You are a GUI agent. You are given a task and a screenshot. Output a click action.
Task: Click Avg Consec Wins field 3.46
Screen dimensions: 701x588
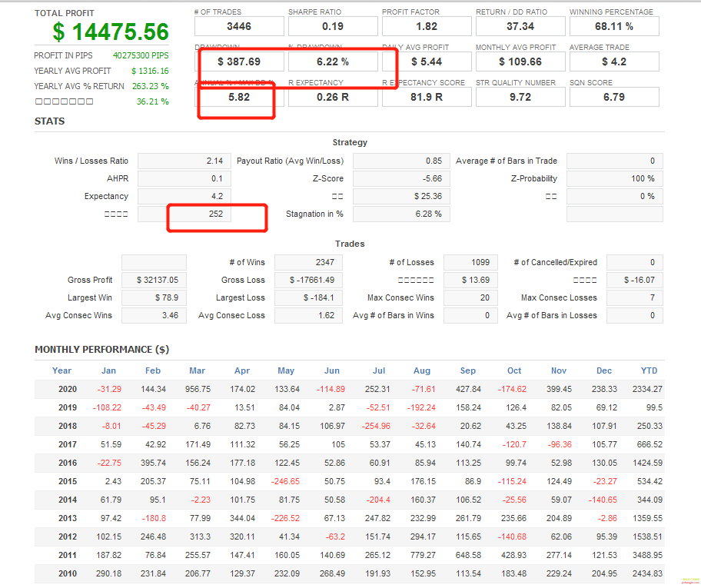pyautogui.click(x=154, y=315)
